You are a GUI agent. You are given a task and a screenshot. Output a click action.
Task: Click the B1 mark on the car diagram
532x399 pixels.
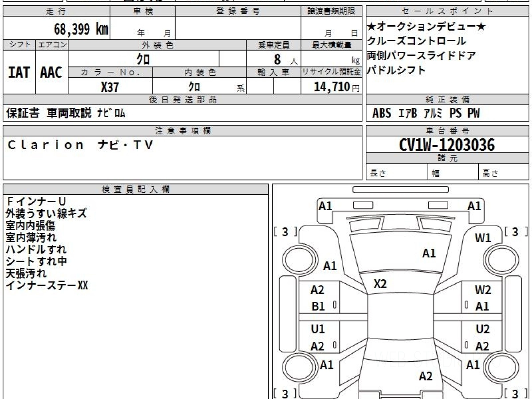318,306
